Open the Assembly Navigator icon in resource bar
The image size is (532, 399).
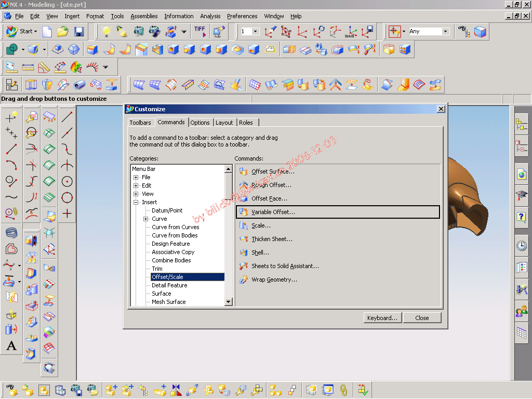click(522, 124)
